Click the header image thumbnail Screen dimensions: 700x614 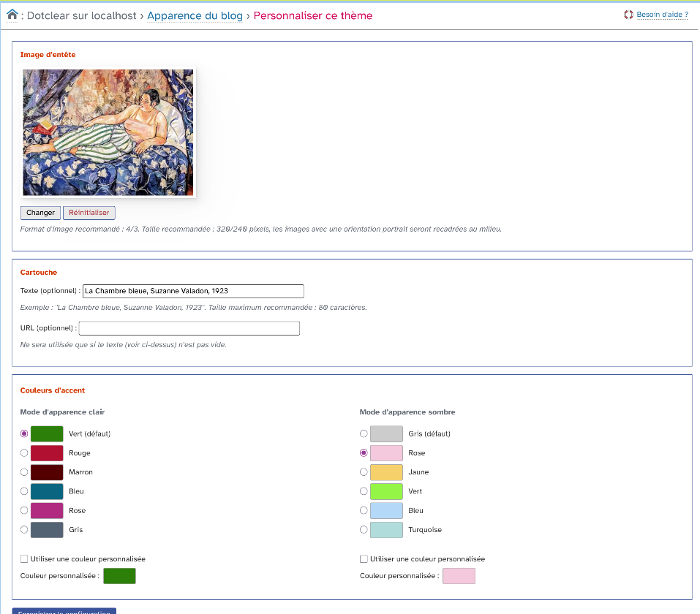coord(108,132)
